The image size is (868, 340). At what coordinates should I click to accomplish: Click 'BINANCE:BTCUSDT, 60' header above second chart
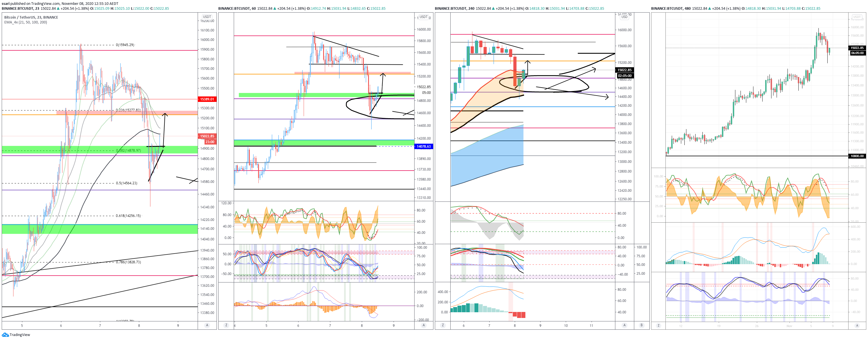237,8
